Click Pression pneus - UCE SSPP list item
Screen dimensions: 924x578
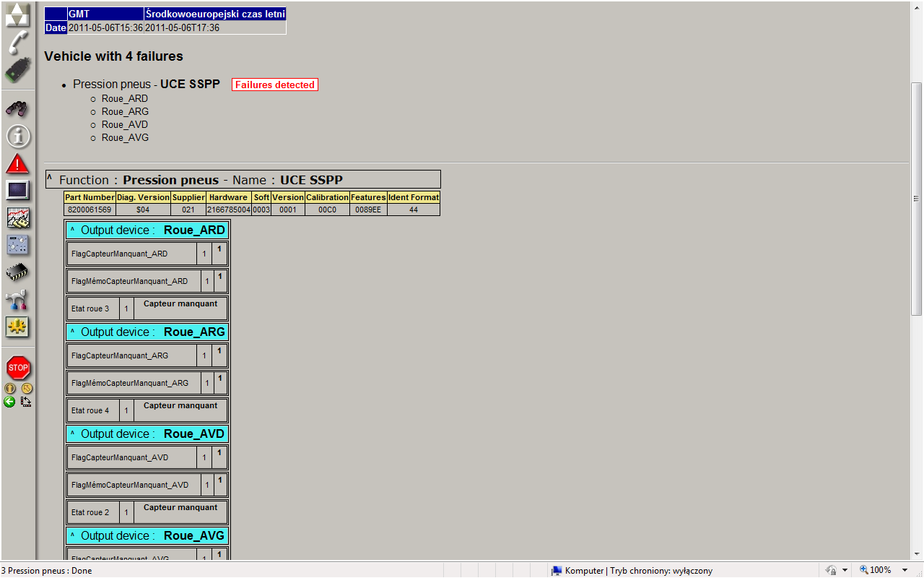click(147, 85)
